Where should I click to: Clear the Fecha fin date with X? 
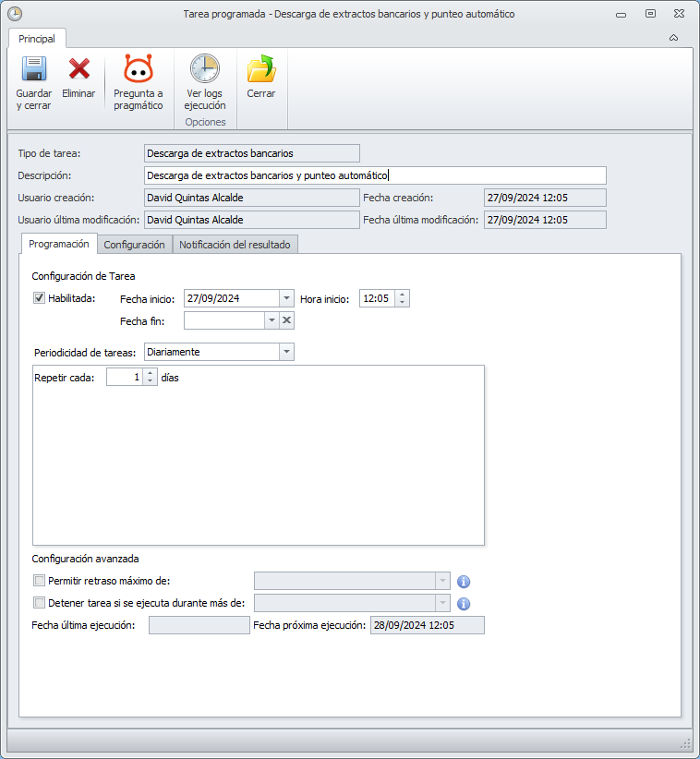click(x=286, y=320)
